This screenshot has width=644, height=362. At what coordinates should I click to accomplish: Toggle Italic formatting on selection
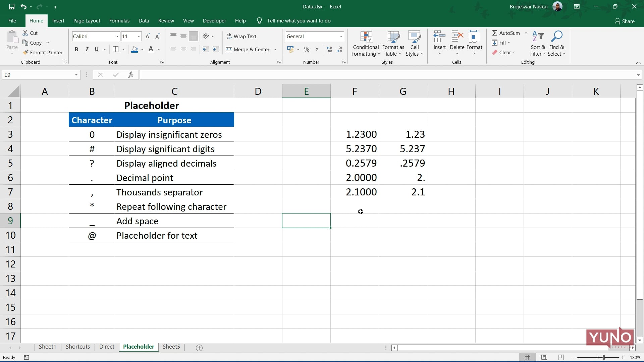click(86, 49)
